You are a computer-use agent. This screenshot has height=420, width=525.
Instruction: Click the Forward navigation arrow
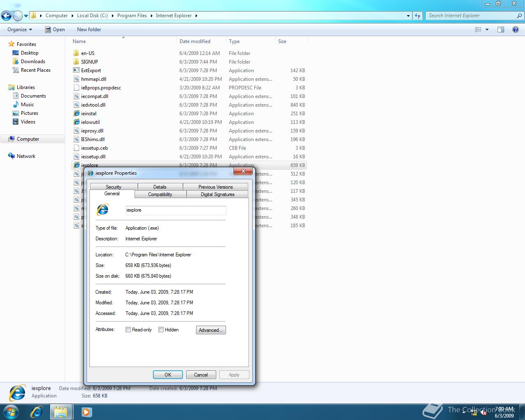(x=18, y=16)
